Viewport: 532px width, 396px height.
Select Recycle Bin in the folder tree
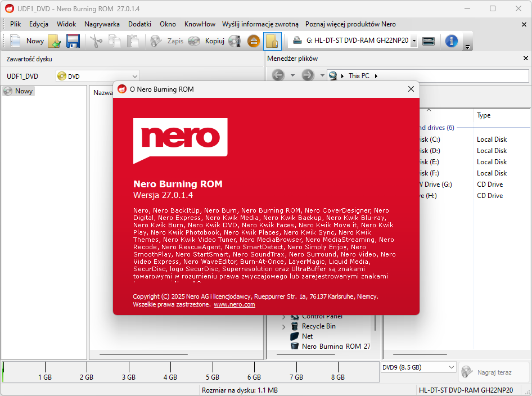coord(319,326)
